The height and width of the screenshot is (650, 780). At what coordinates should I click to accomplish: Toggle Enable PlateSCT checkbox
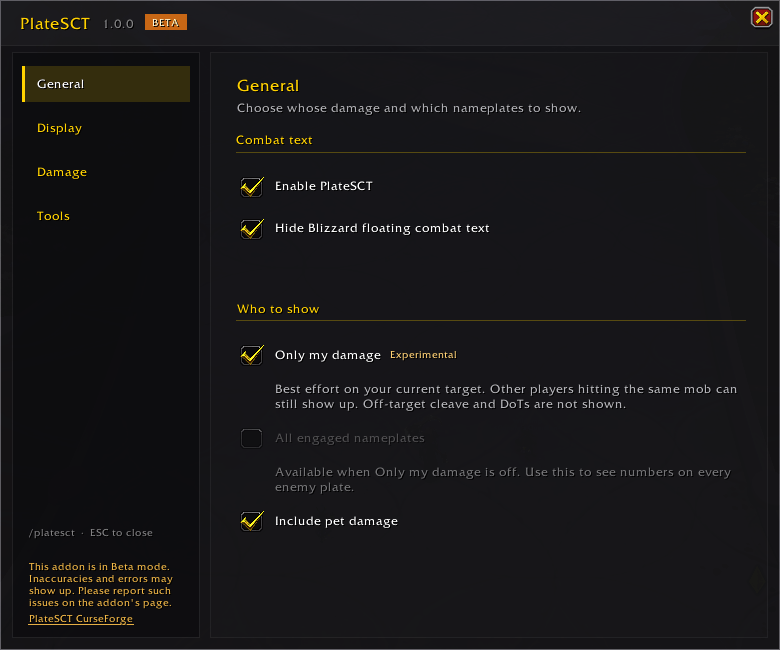[x=252, y=187]
